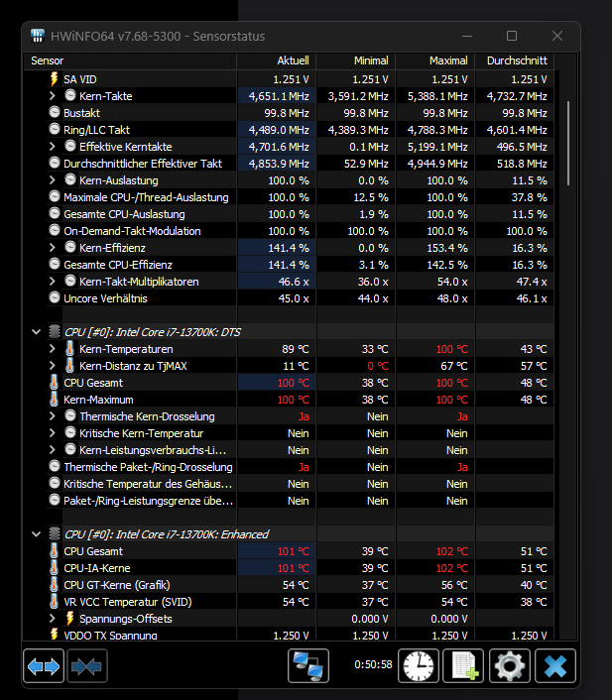
Task: Click icon beside On-Demand-Takt-Modulation
Action: [54, 231]
